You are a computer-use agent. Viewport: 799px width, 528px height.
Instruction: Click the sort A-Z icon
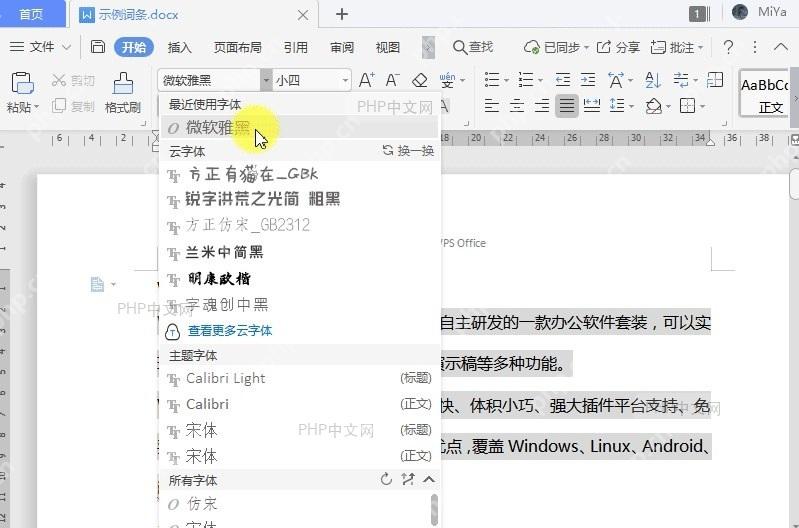pos(653,80)
